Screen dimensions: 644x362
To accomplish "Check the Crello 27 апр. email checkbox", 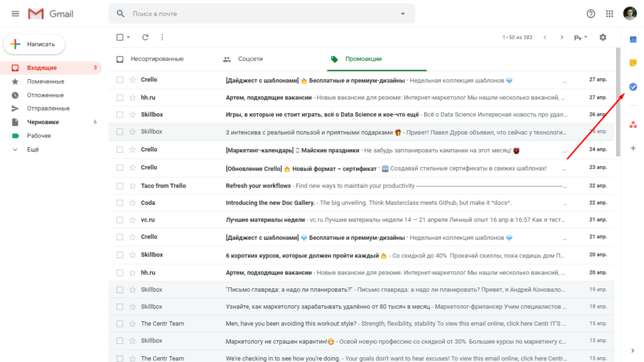I will [x=120, y=80].
